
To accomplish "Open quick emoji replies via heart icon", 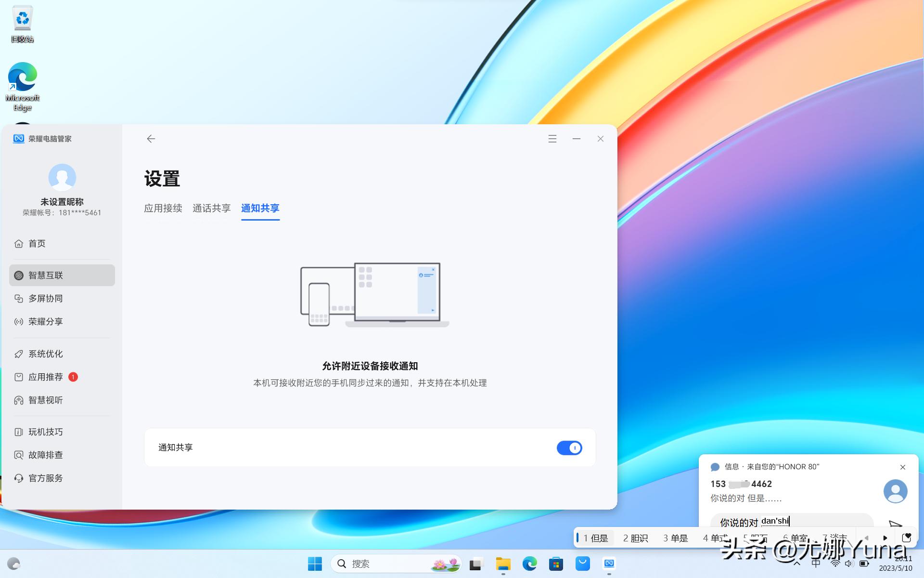I will (x=907, y=538).
